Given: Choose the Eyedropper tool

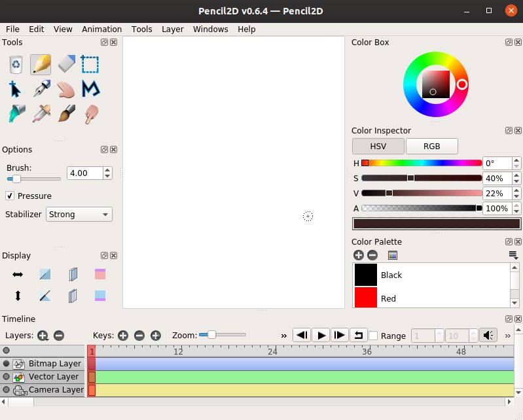Looking at the screenshot, I should coord(42,114).
